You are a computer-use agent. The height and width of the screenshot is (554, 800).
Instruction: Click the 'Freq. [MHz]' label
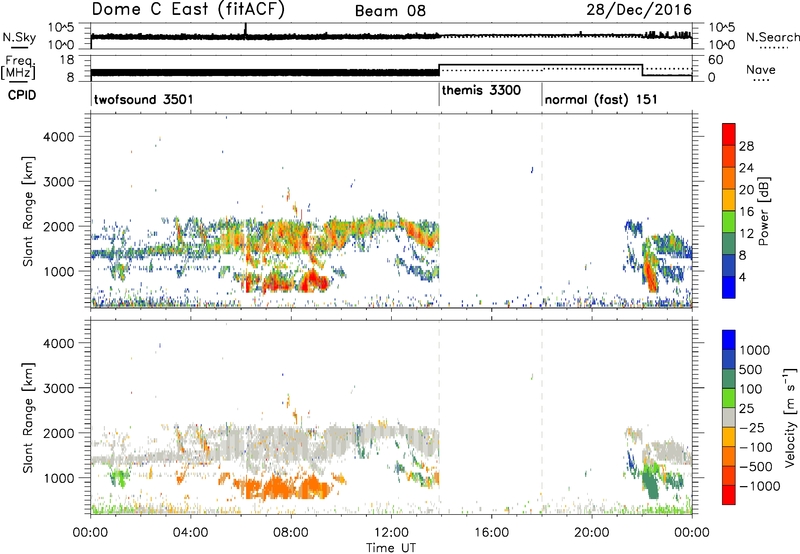(x=18, y=67)
